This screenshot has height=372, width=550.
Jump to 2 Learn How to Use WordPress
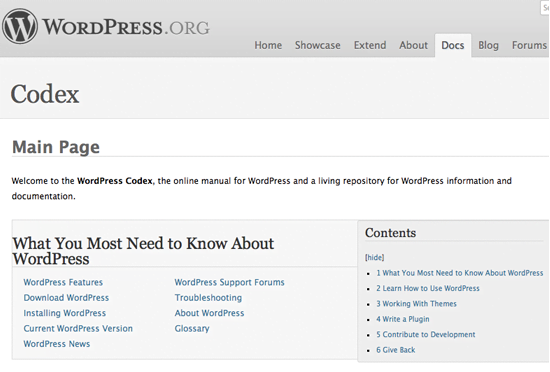428,288
